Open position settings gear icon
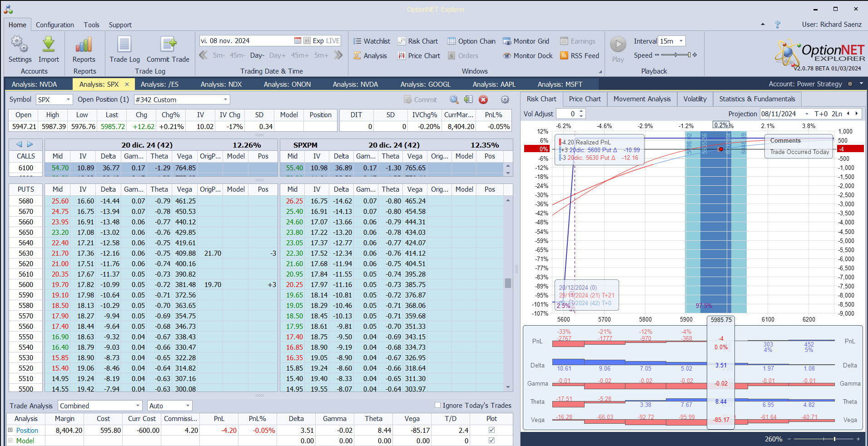The width and height of the screenshot is (868, 446). [505, 99]
